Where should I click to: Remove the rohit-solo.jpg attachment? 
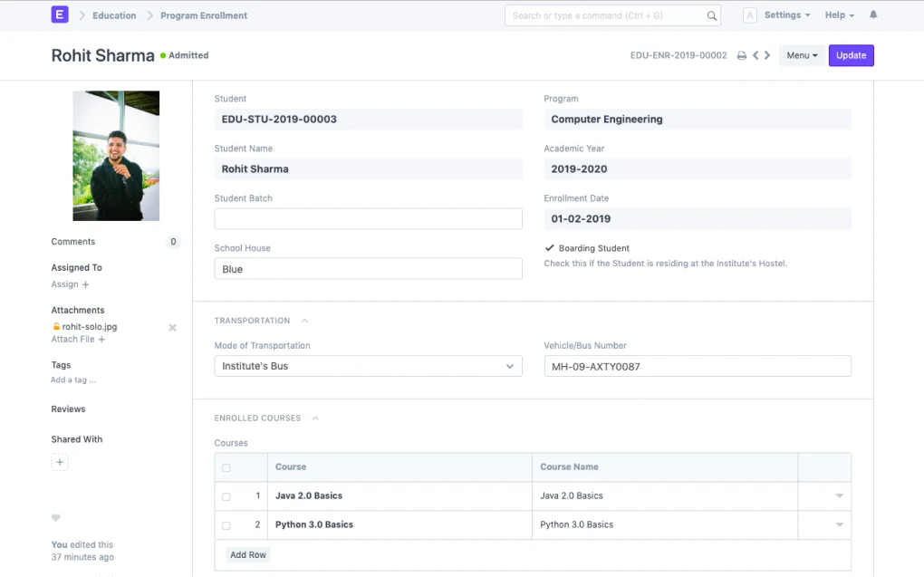coord(172,328)
